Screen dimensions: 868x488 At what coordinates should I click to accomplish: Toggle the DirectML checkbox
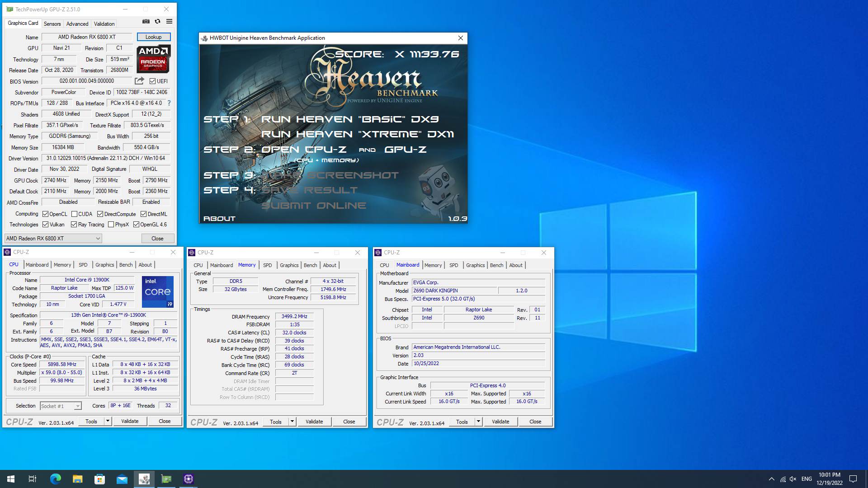143,214
